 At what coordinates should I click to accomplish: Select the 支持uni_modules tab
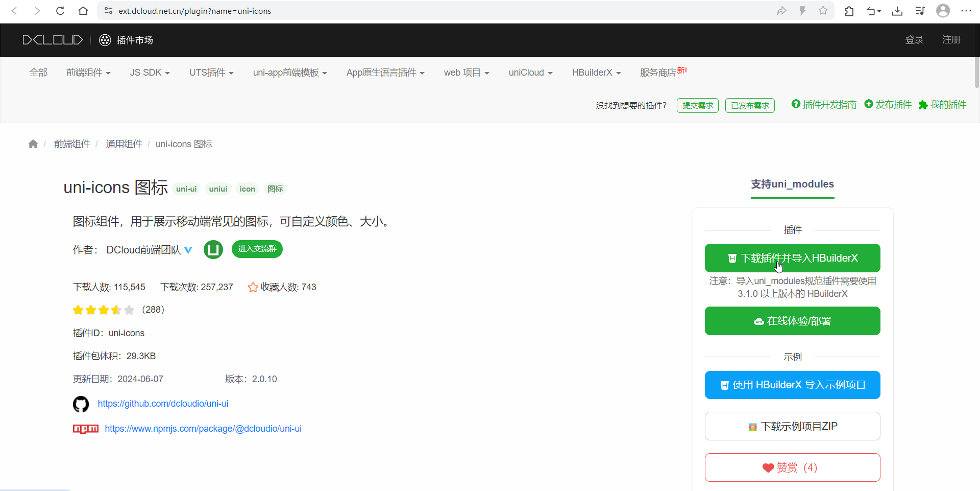(792, 184)
